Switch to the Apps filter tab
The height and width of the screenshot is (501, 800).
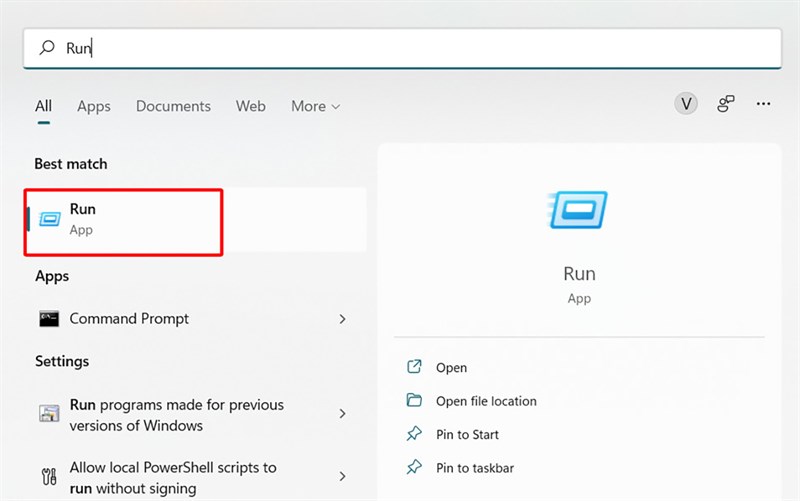[x=94, y=106]
